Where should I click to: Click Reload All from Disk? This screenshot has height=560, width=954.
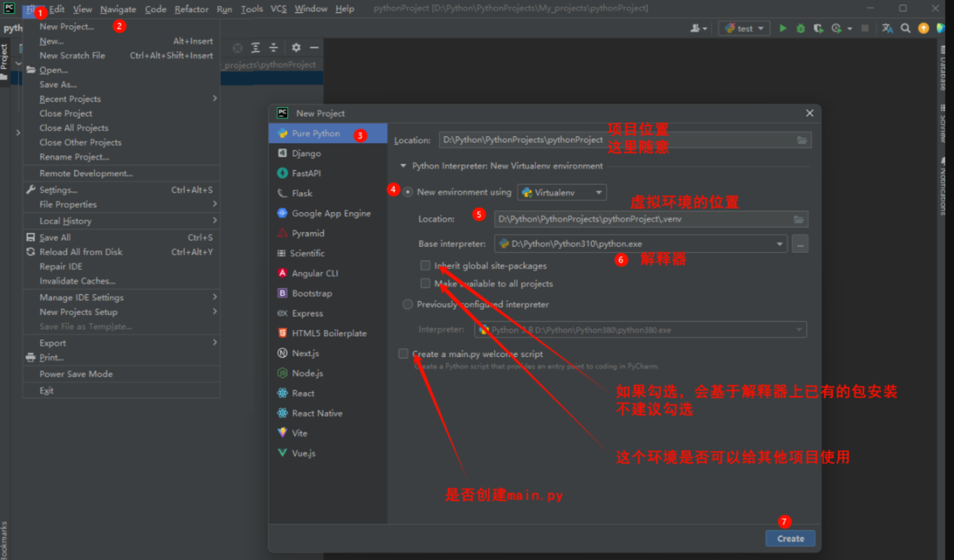point(122,252)
